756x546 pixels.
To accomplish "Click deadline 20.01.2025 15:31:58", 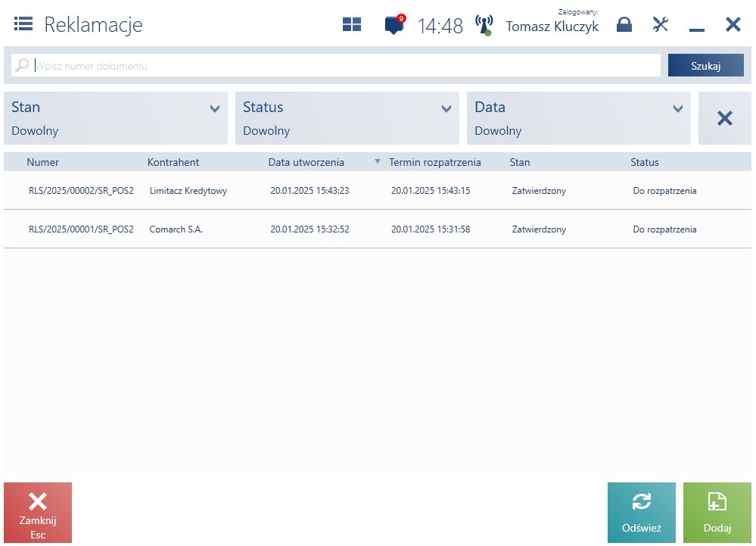I will pyautogui.click(x=431, y=229).
